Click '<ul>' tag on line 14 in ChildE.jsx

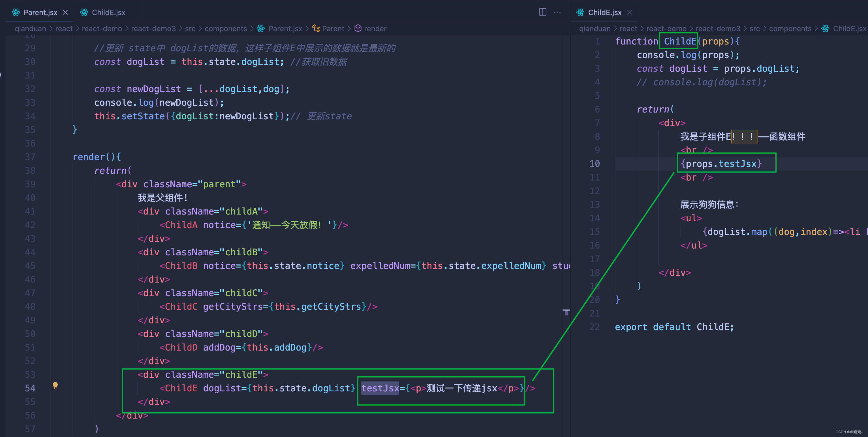click(691, 218)
